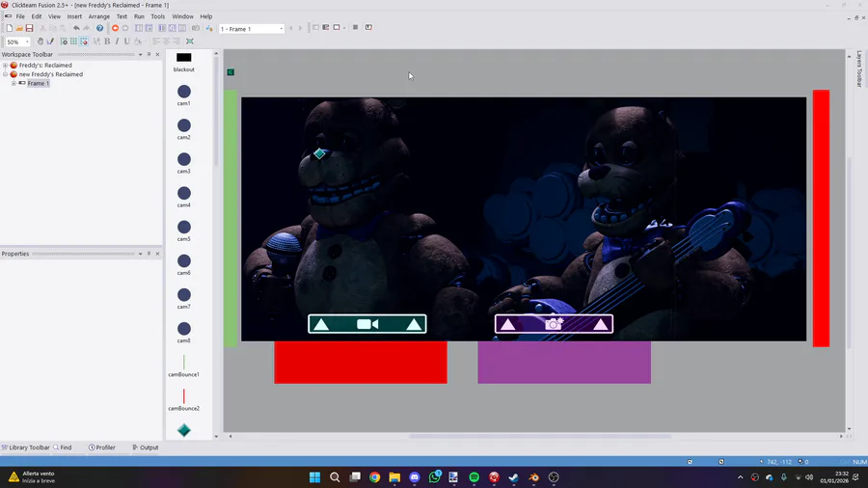Image resolution: width=868 pixels, height=488 pixels.
Task: Click the Undo arrow in the toolbar
Action: click(x=76, y=28)
